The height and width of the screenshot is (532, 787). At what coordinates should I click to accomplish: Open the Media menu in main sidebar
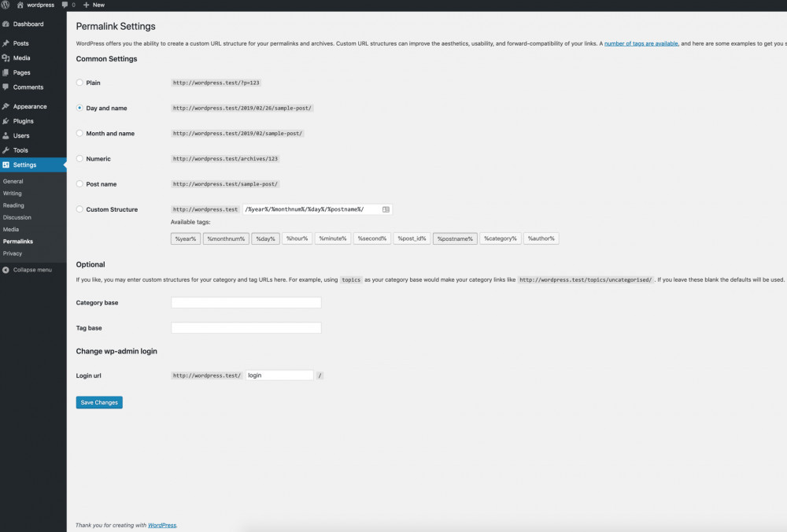33,57
